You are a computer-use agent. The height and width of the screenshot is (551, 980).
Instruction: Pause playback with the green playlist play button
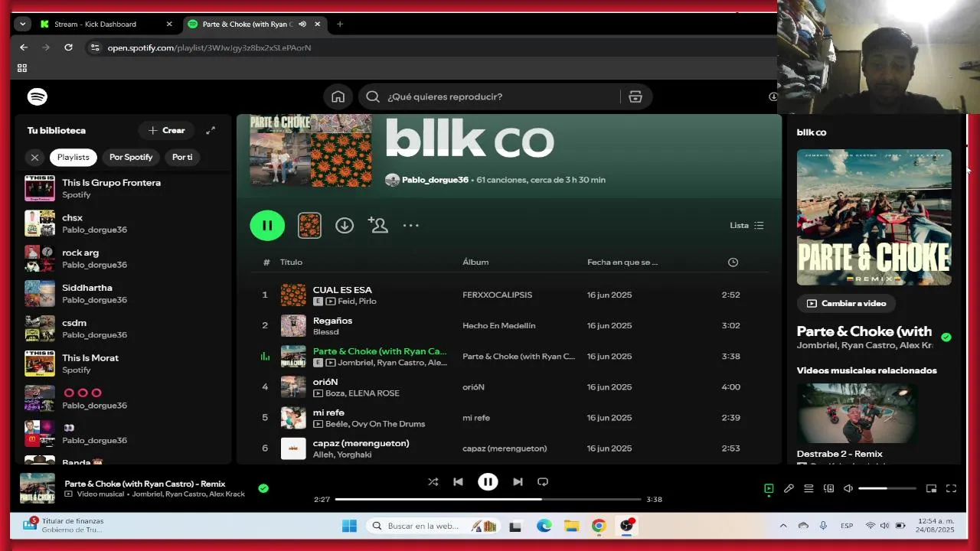(267, 225)
